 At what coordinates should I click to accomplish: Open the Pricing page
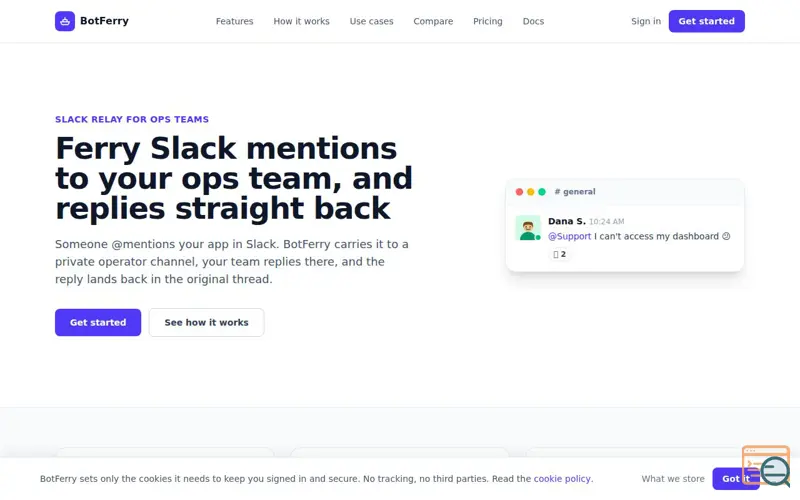488,21
